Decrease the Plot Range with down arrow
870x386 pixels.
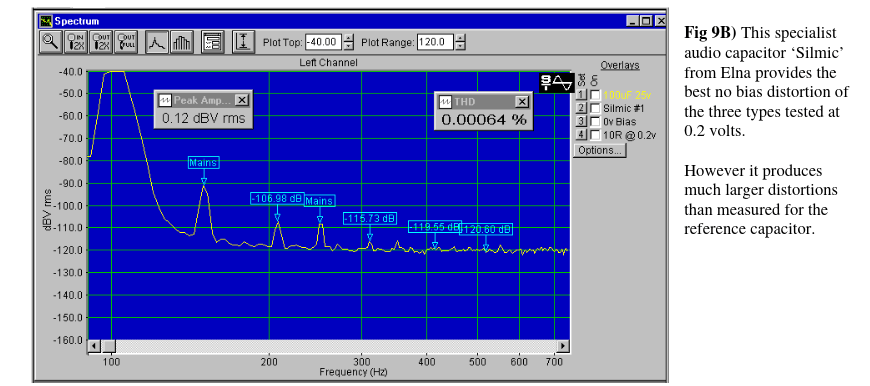tap(460, 46)
